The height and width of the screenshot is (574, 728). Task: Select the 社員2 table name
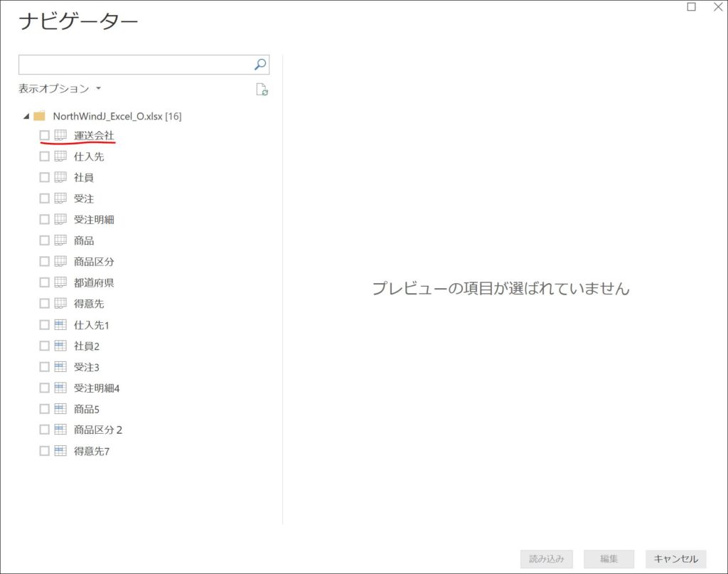[x=86, y=346]
